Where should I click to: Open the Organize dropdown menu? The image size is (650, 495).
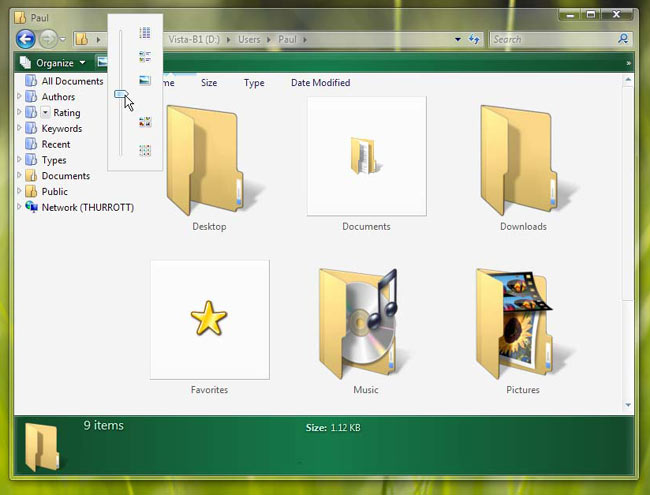(53, 62)
